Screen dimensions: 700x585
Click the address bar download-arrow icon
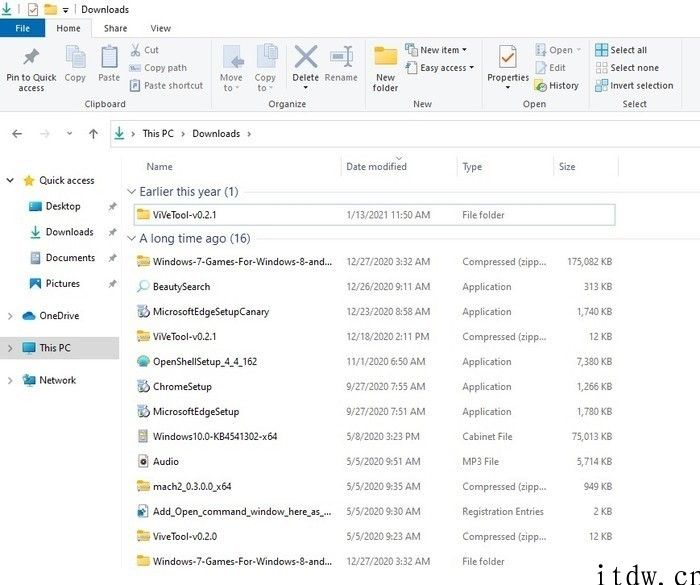coord(119,133)
